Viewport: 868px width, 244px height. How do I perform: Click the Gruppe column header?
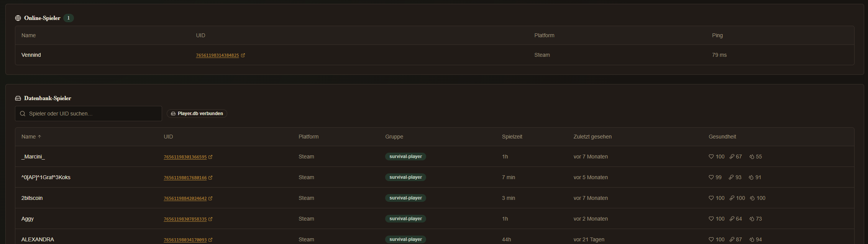[394, 137]
